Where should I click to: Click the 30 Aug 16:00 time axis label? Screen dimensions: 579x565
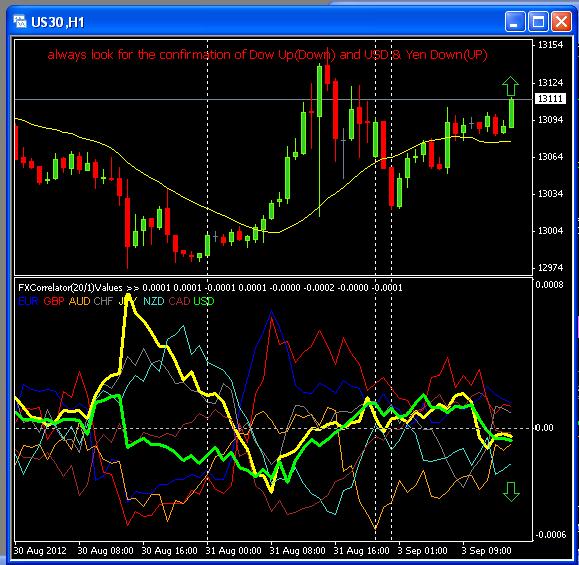tap(170, 551)
